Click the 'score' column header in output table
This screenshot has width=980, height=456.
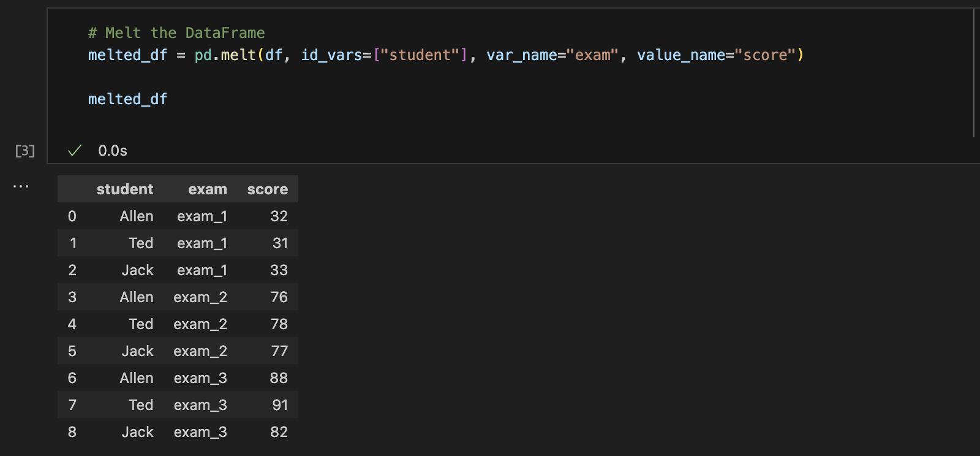click(267, 189)
